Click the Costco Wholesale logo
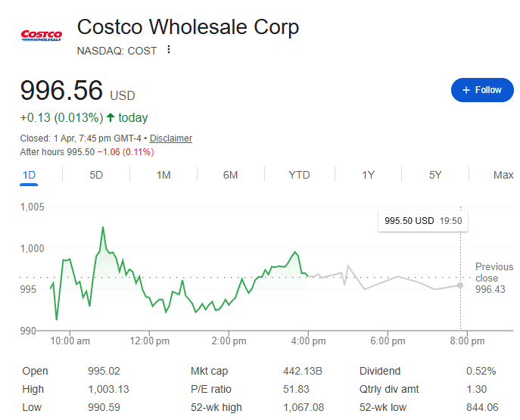The width and height of the screenshot is (520, 420). point(41,35)
